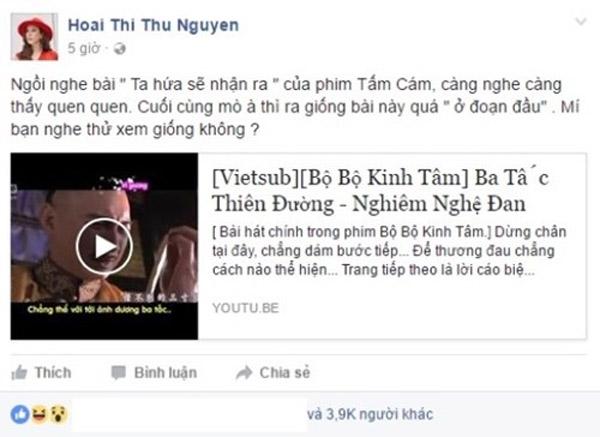
Task: Click the blue Like reaction icon
Action: [20, 414]
